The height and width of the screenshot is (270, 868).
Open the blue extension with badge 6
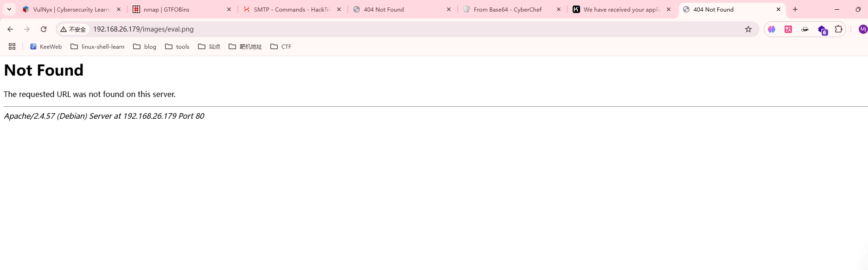pyautogui.click(x=822, y=30)
